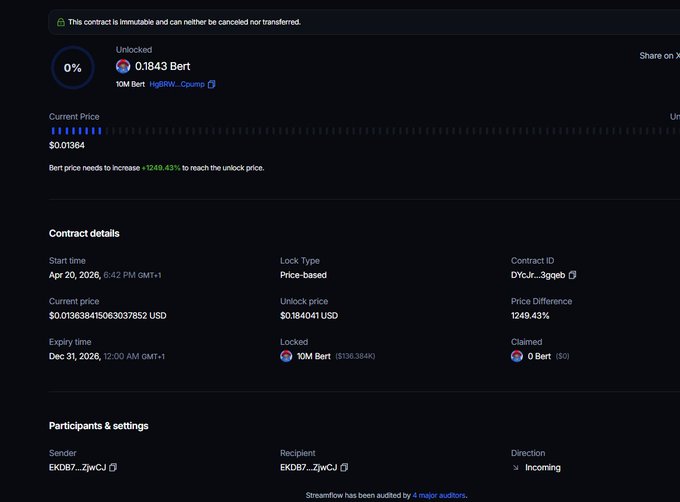The width and height of the screenshot is (680, 502).
Task: Click the Contract details heading
Action: pos(84,233)
